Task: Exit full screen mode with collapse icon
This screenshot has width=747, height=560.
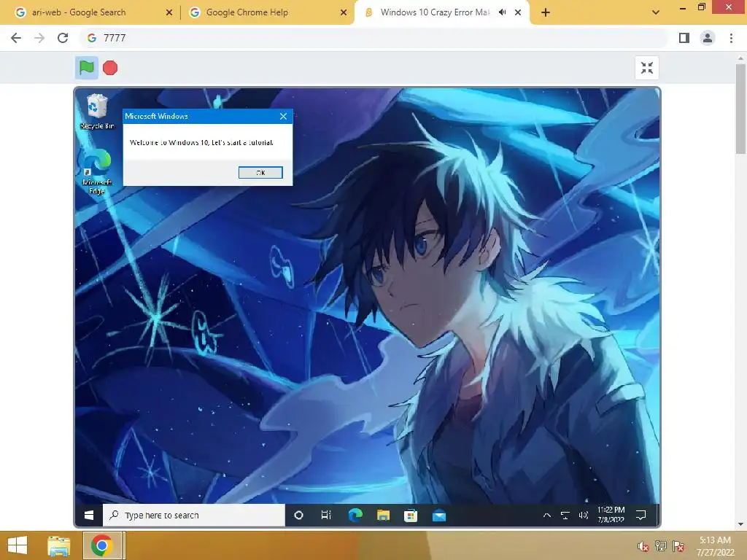Action: [647, 68]
